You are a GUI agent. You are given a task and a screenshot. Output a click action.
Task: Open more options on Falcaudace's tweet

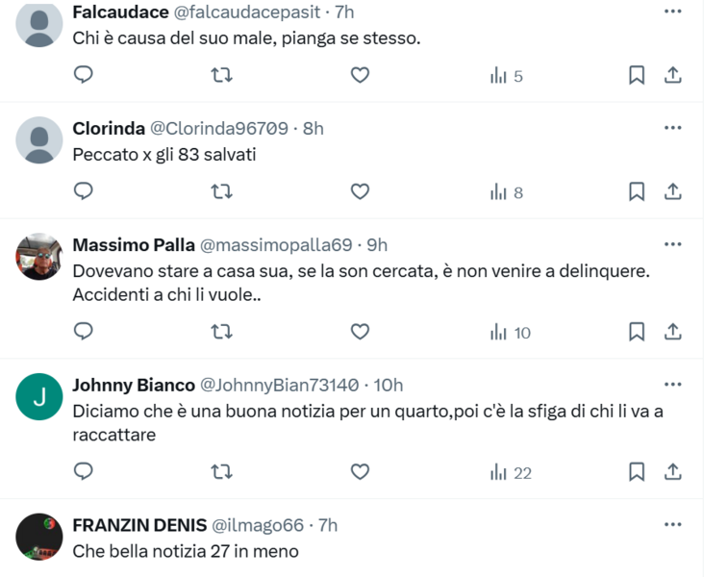(673, 12)
